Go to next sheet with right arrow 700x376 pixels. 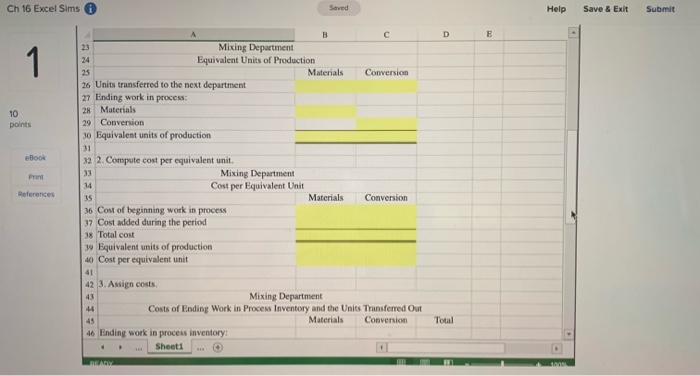[x=120, y=347]
